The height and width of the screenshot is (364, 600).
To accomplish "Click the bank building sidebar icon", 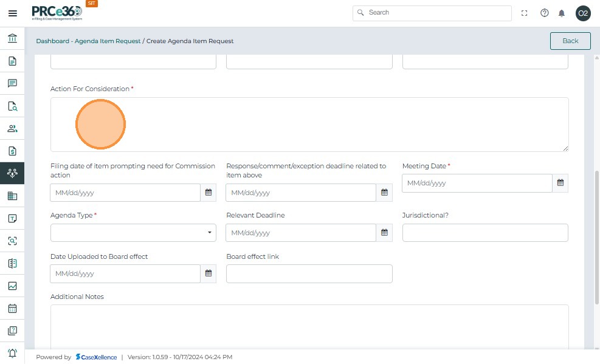I will pyautogui.click(x=12, y=39).
